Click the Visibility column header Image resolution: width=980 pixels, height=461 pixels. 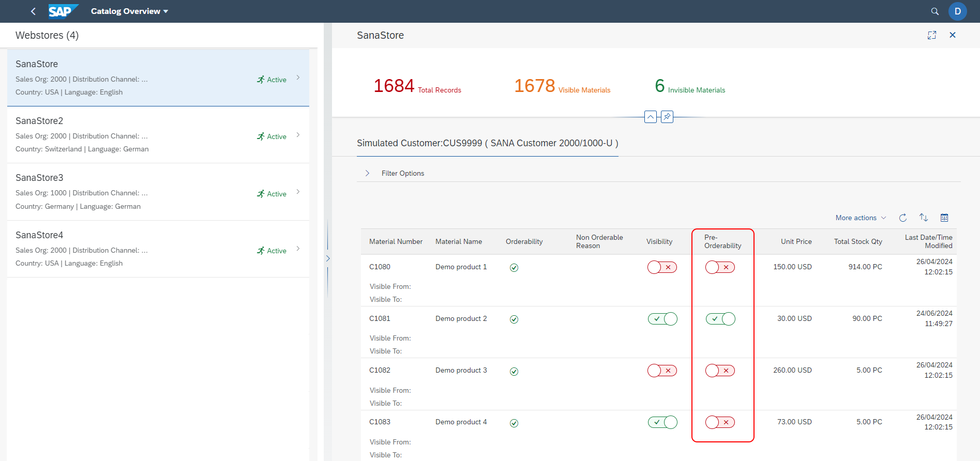coord(659,241)
